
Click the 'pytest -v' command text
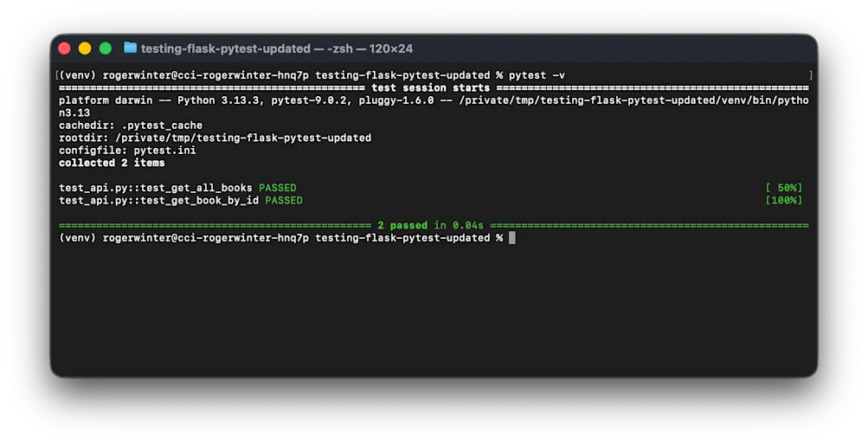pyautogui.click(x=537, y=75)
